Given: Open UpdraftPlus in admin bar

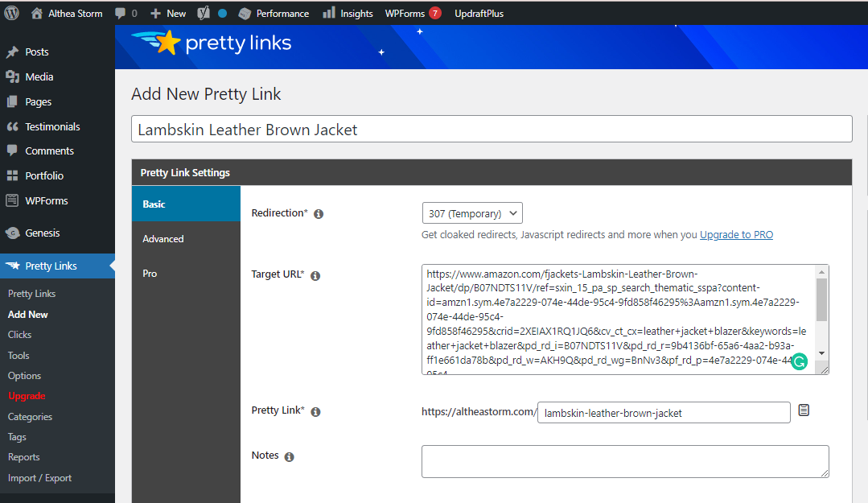Looking at the screenshot, I should click(x=479, y=14).
